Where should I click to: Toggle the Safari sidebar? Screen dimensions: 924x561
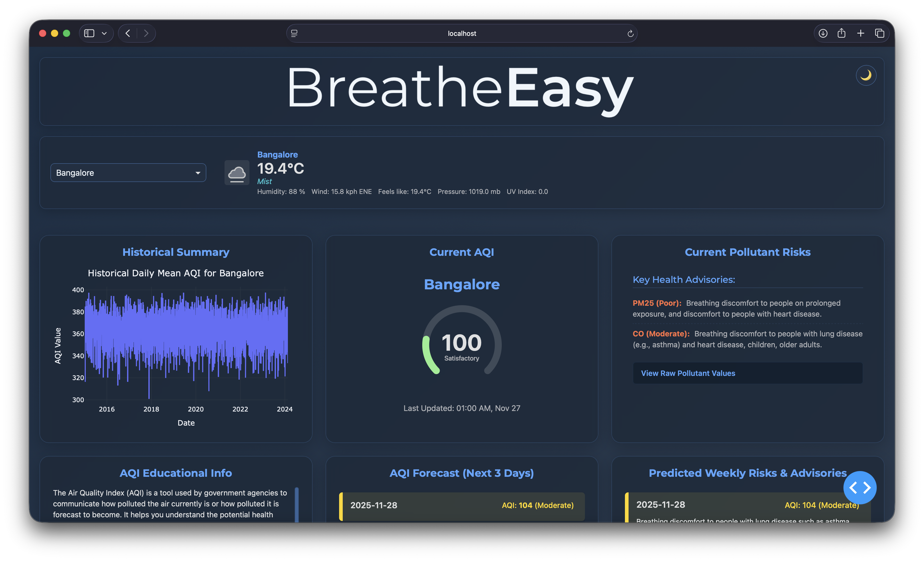click(x=89, y=33)
